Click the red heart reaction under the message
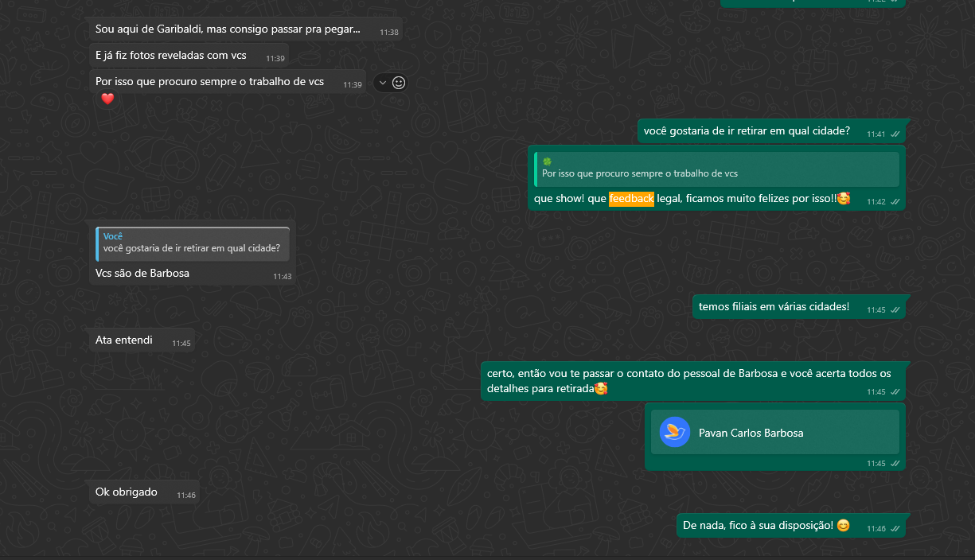The image size is (975, 560). pos(107,99)
